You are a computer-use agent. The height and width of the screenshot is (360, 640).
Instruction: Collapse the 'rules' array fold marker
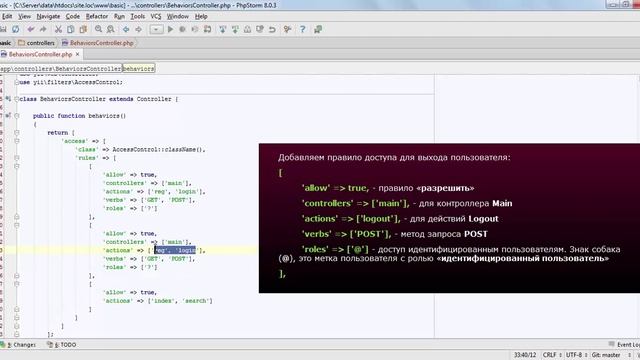point(17,158)
